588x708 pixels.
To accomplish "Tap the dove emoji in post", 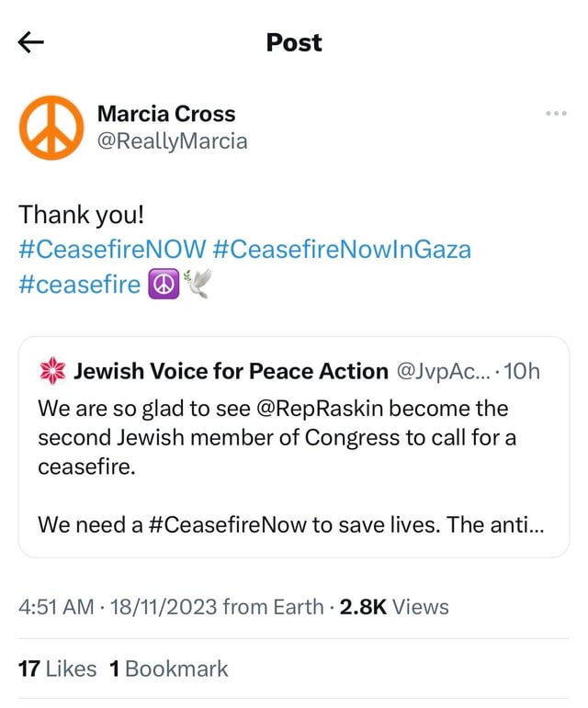I will (196, 285).
